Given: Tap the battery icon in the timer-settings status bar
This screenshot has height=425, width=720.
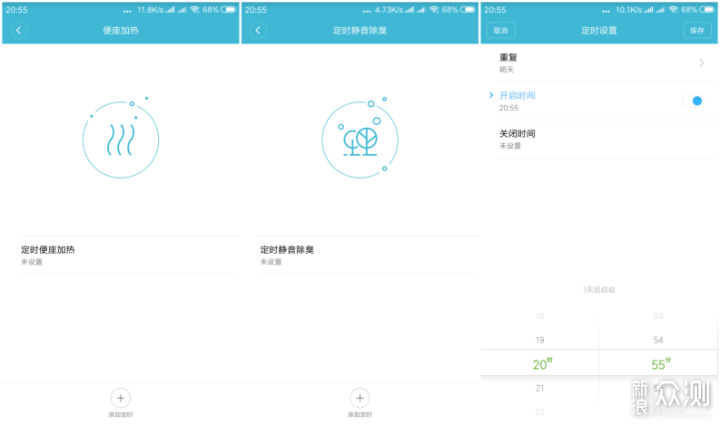Looking at the screenshot, I should coord(707,10).
